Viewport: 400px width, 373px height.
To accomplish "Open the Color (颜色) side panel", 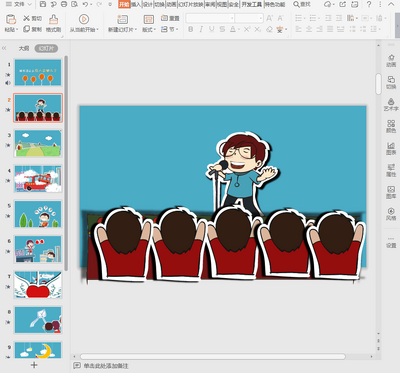I will coord(391,126).
